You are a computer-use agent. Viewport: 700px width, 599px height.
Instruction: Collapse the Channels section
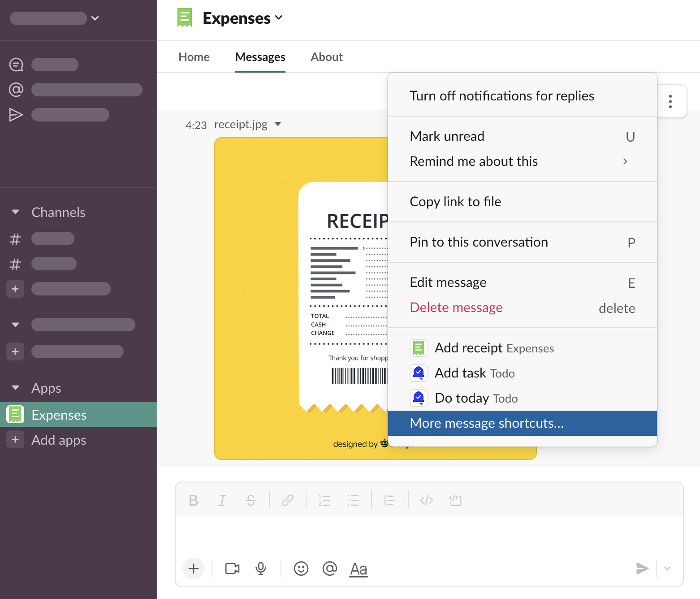16,212
